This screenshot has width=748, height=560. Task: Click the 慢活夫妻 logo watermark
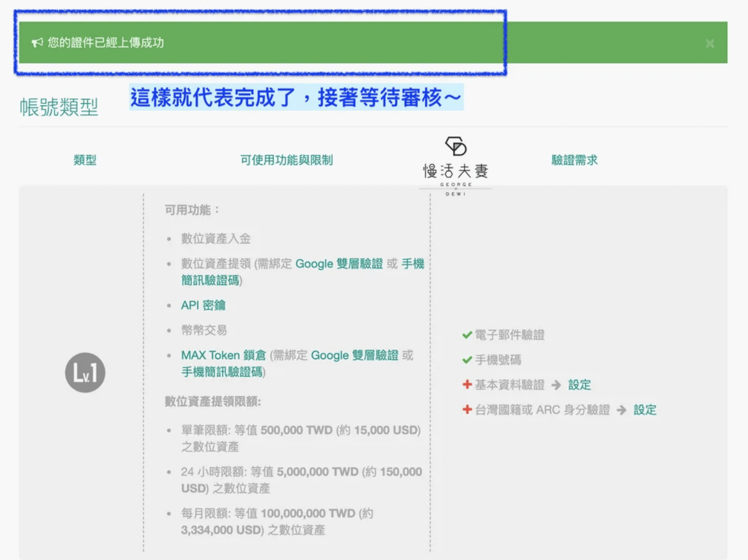(456, 166)
